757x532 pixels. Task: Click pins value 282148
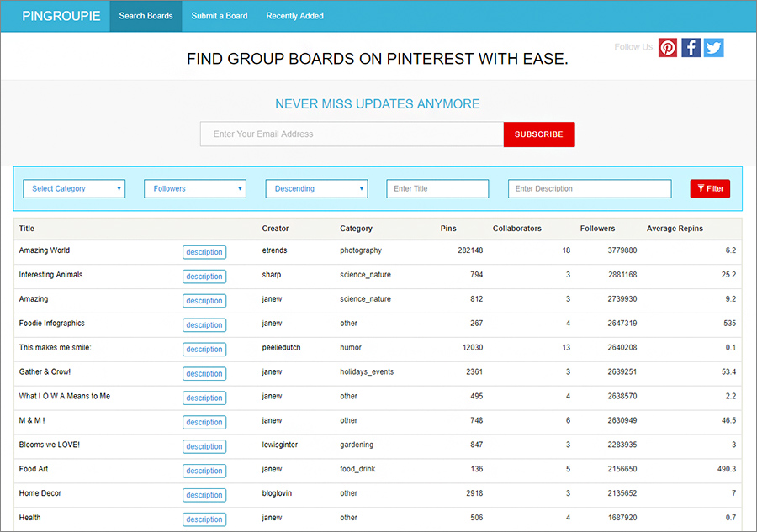click(x=470, y=250)
